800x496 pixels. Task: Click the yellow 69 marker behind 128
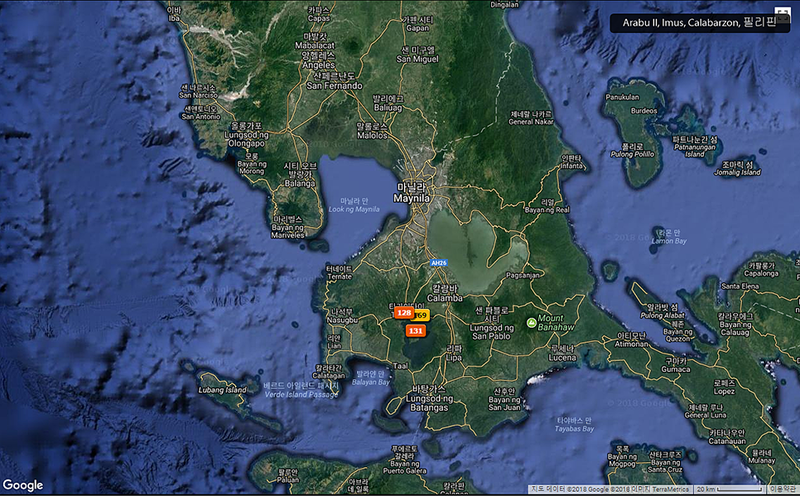point(422,315)
